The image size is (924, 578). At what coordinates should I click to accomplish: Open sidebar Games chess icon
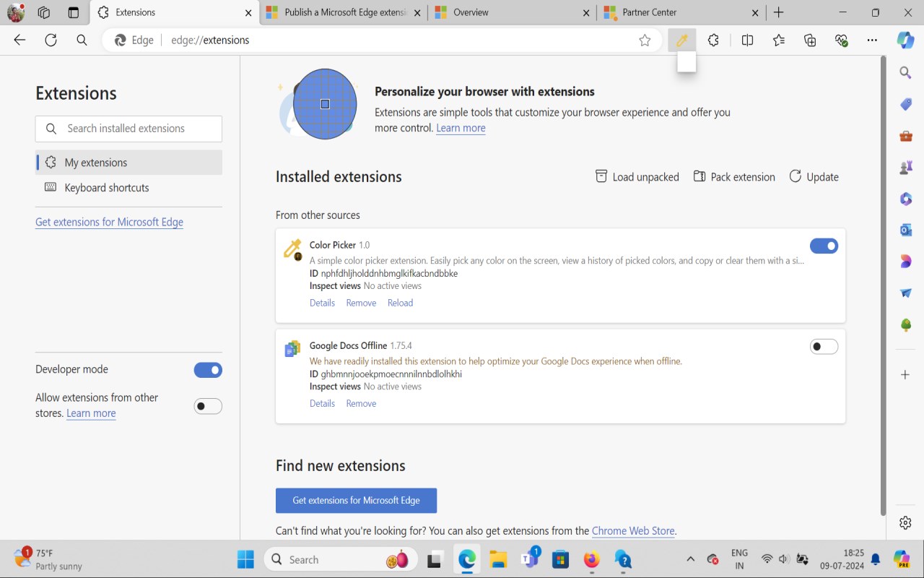click(905, 167)
